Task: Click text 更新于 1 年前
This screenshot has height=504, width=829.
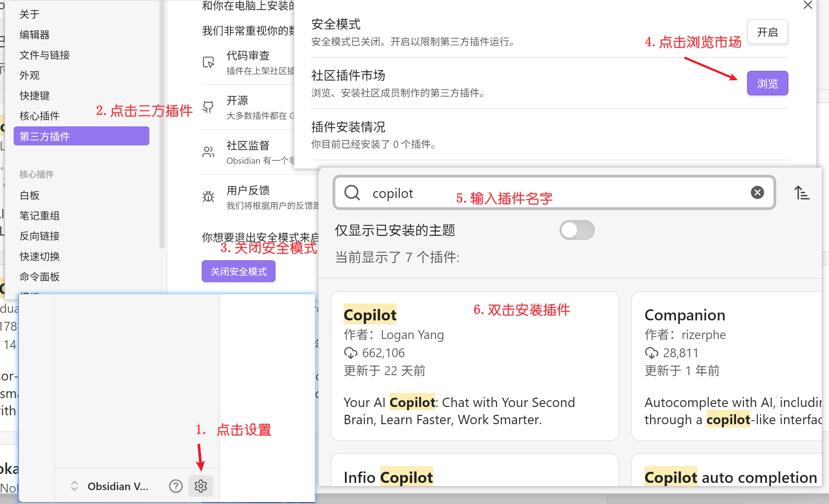Action: point(682,371)
